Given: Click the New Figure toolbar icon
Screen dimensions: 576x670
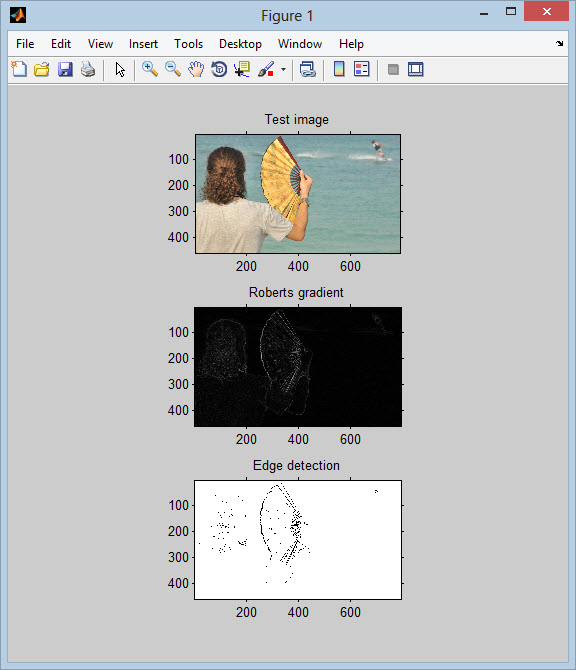Looking at the screenshot, I should click(19, 69).
